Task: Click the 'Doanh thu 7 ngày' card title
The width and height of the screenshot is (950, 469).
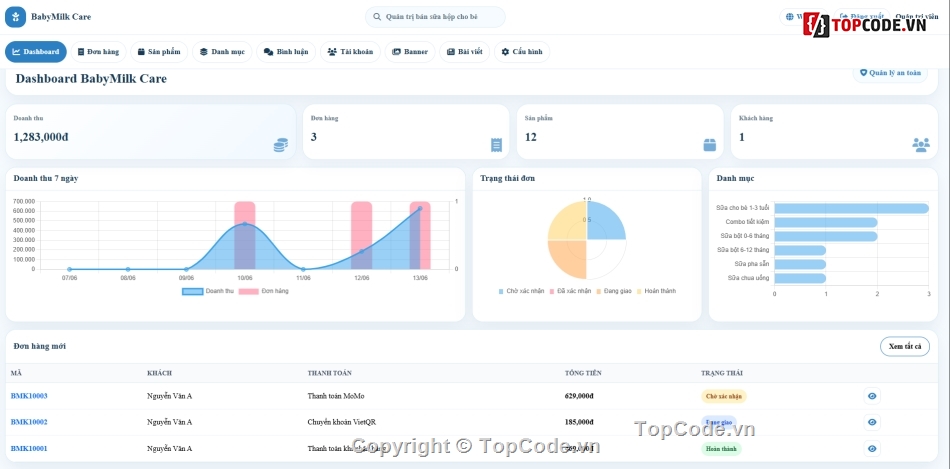Action: (45, 178)
